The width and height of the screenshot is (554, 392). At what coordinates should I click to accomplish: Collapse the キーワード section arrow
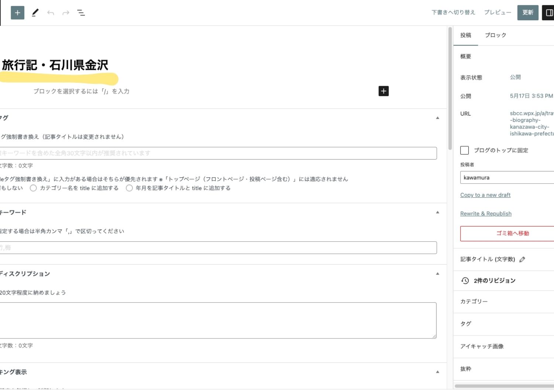437,212
